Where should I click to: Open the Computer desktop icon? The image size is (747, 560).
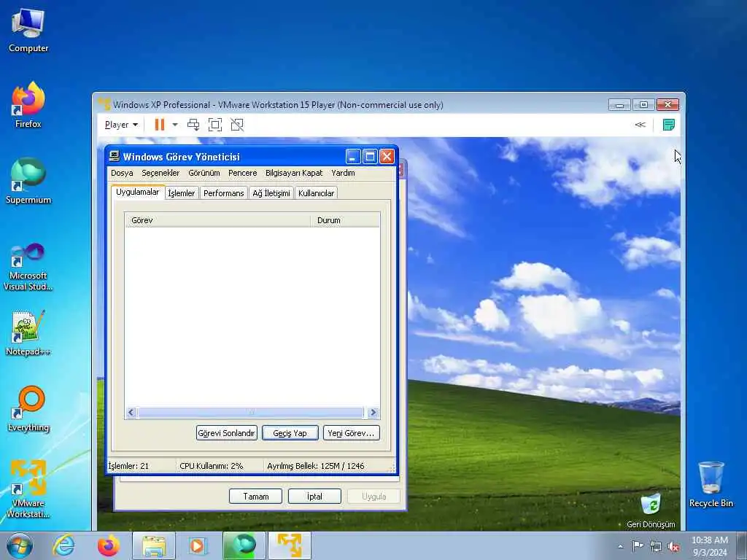(28, 31)
